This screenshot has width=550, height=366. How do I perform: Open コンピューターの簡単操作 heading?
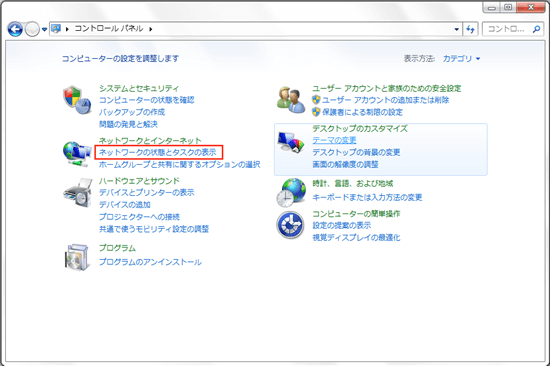(x=356, y=214)
